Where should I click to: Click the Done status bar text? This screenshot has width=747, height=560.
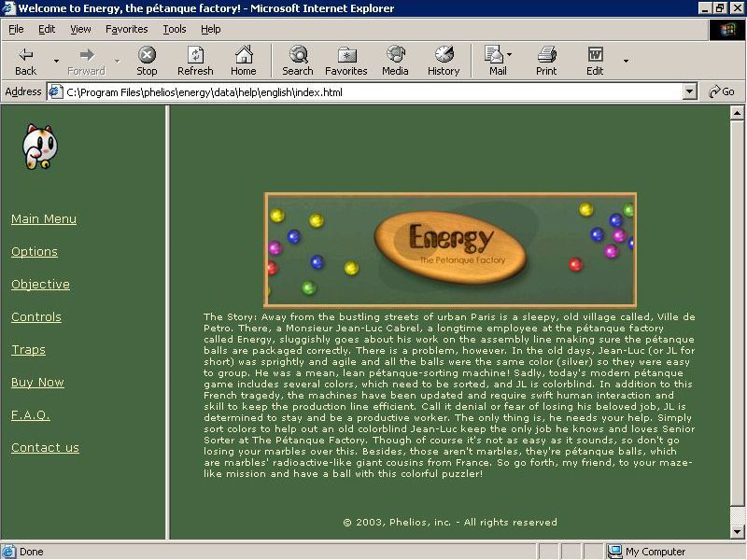pyautogui.click(x=32, y=552)
